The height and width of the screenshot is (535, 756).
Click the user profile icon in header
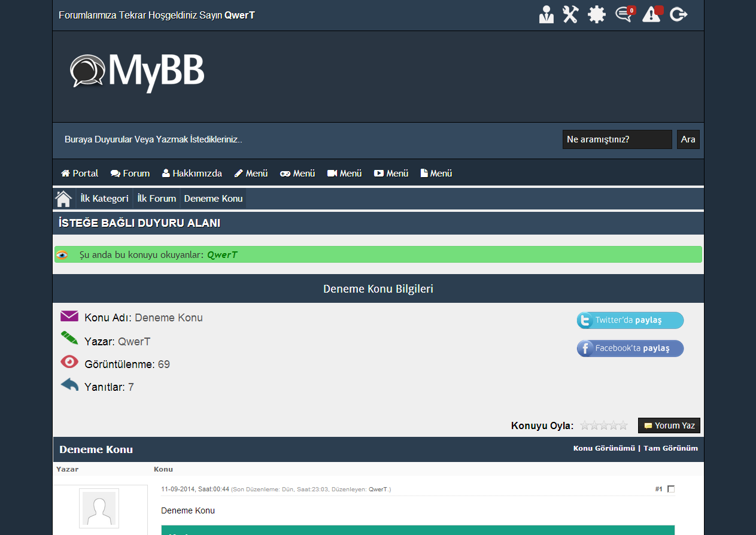546,14
